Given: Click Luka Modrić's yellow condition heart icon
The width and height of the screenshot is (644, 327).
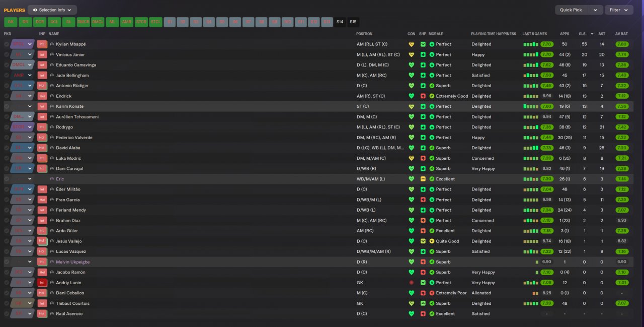Looking at the screenshot, I should click(x=411, y=158).
